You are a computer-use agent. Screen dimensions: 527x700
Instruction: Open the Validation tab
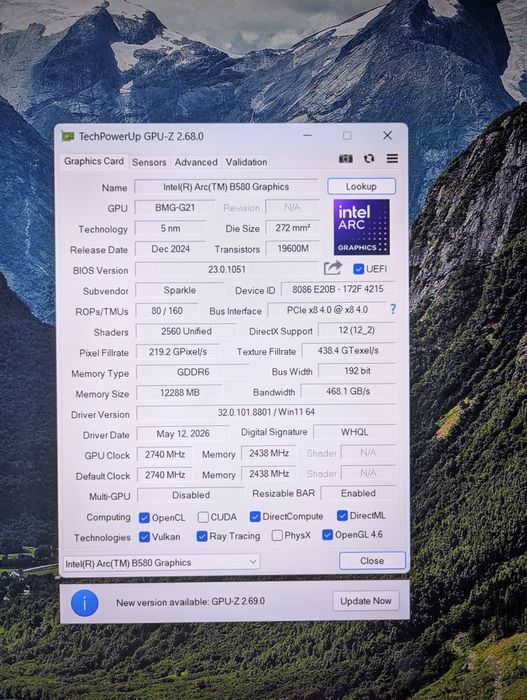(x=246, y=162)
